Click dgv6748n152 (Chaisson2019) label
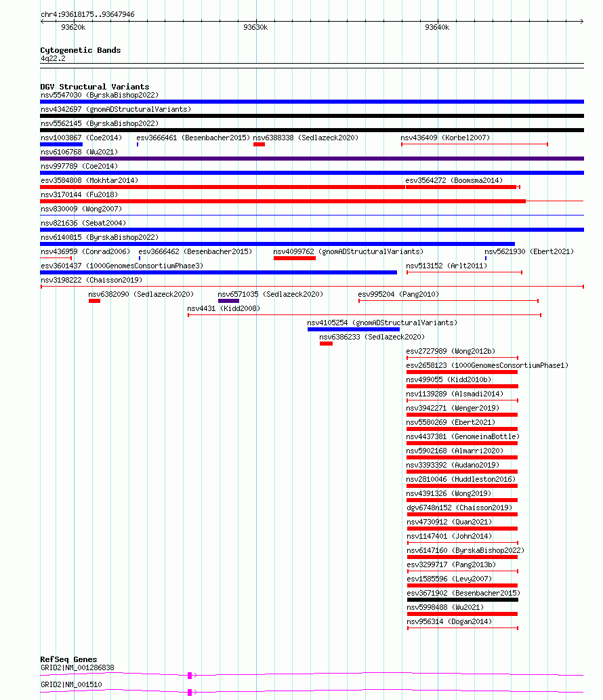The width and height of the screenshot is (603, 700). 459,510
